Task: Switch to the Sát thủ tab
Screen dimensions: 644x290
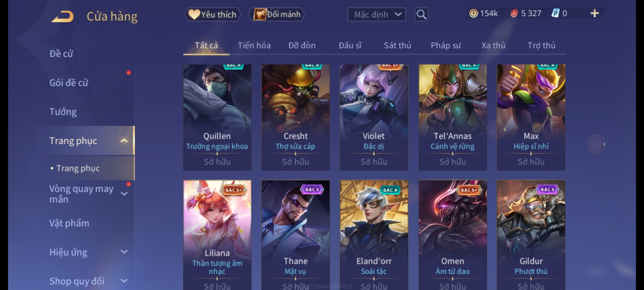Action: (397, 45)
